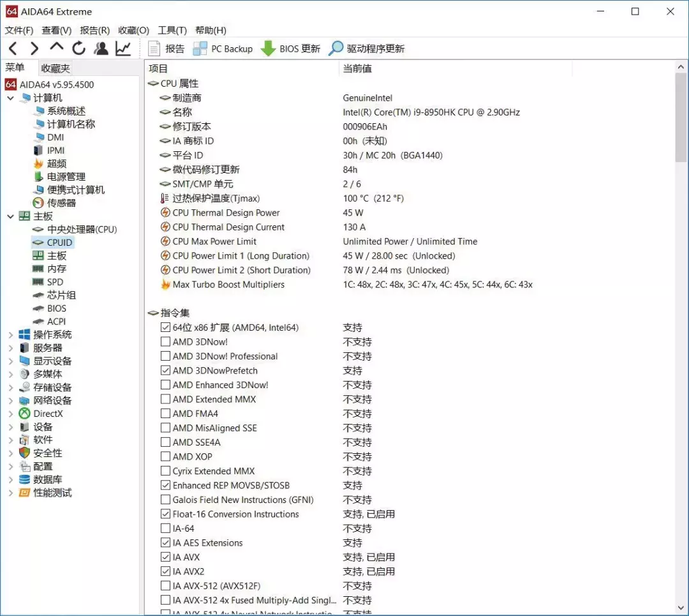Select SPD under 主板
The height and width of the screenshot is (616, 689).
pos(56,282)
